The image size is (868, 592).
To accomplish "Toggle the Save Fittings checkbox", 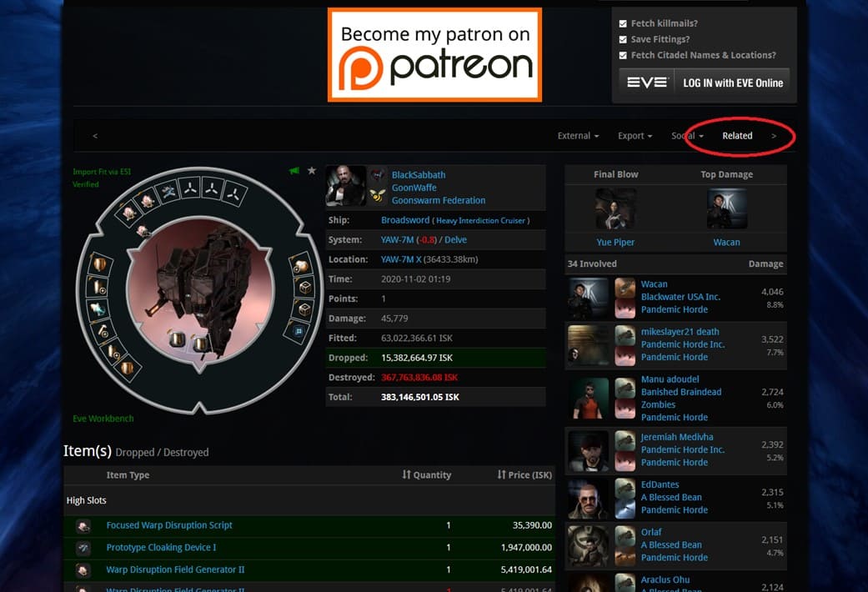I will coord(623,39).
